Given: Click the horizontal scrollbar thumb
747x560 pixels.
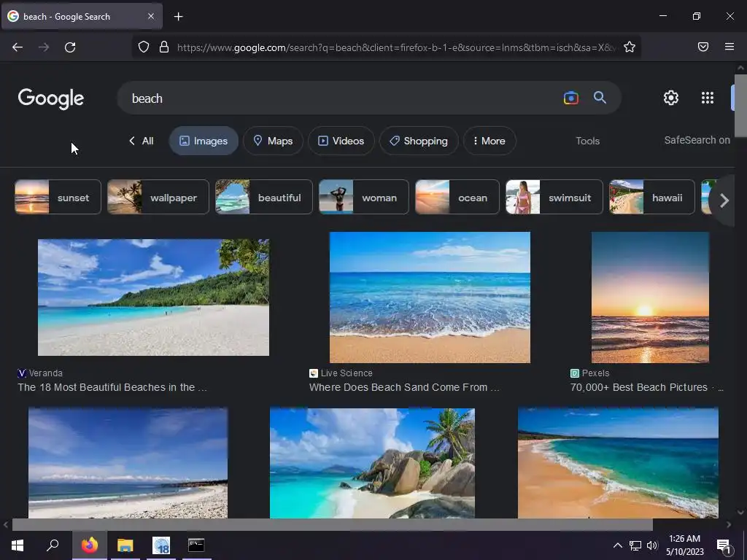Looking at the screenshot, I should pyautogui.click(x=332, y=525).
